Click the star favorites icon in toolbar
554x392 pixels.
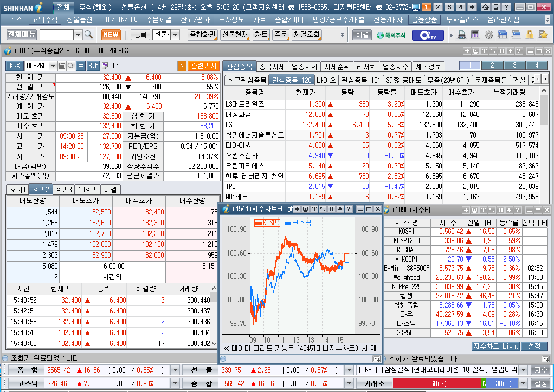pos(543,35)
